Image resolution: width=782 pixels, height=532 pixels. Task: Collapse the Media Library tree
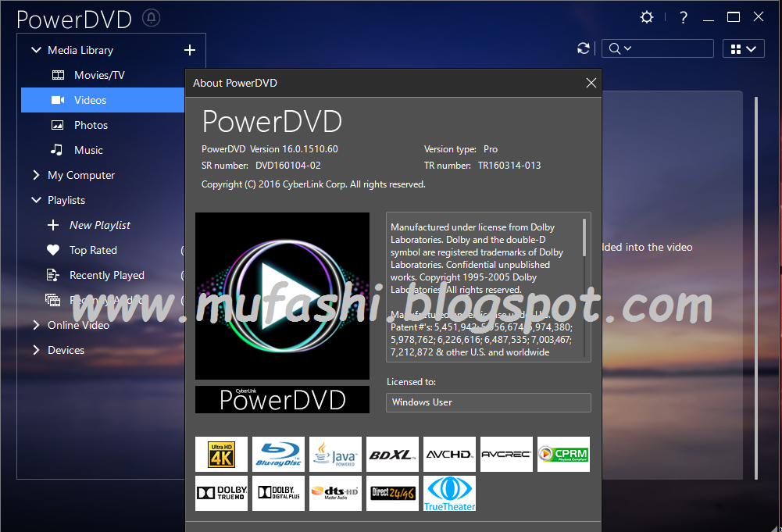click(37, 50)
